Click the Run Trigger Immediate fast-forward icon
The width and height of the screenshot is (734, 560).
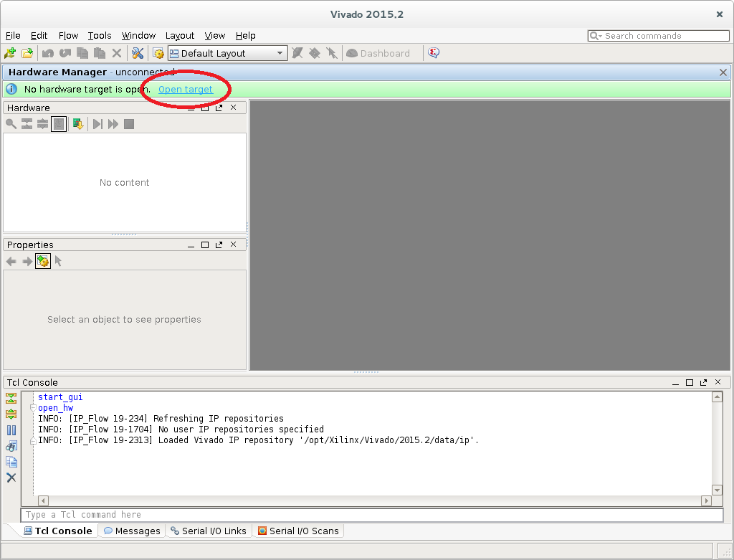[x=113, y=124]
